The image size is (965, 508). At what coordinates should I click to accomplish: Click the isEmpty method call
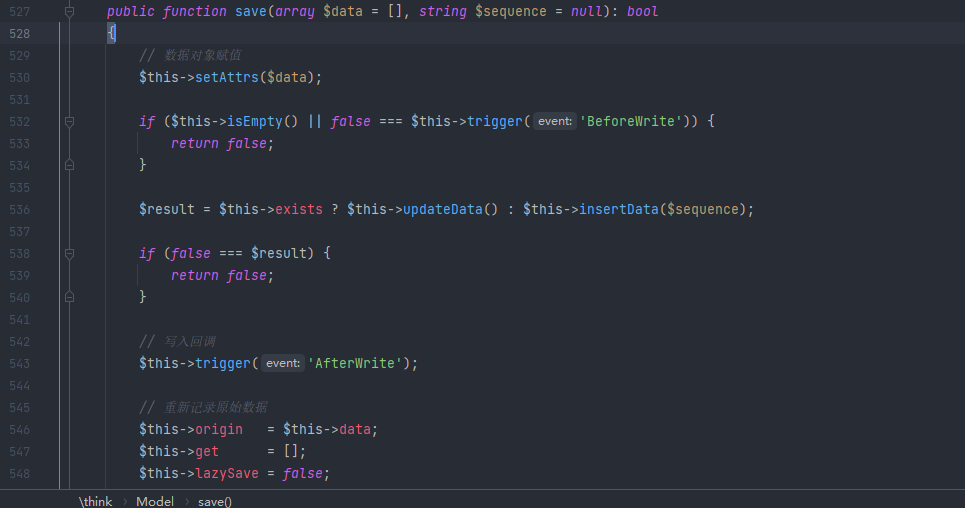[255, 121]
